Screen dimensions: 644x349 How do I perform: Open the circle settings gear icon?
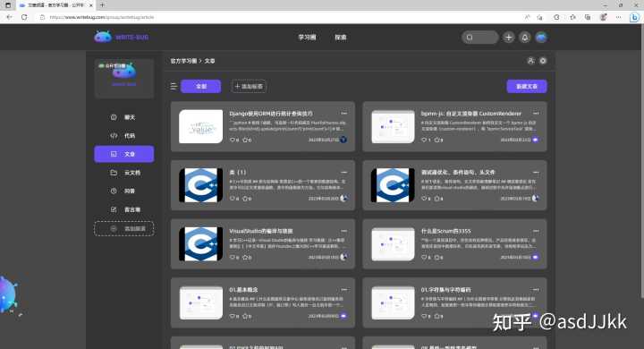click(543, 61)
